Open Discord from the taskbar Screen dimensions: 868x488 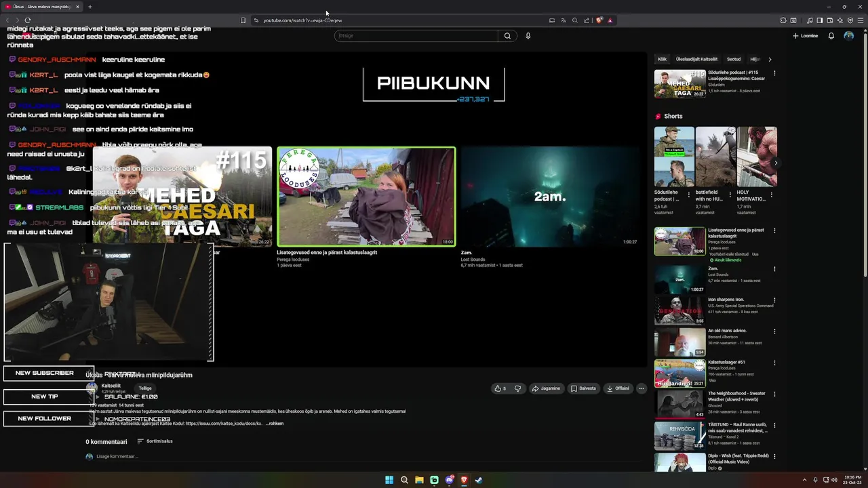tap(449, 480)
